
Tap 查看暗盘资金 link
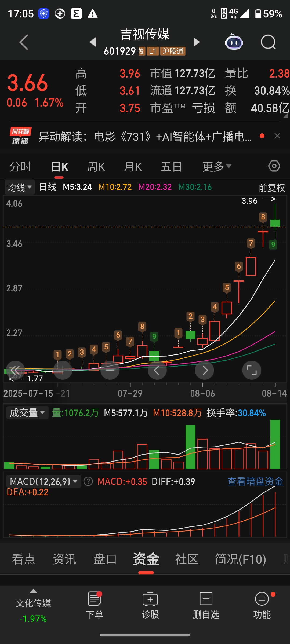255,481
